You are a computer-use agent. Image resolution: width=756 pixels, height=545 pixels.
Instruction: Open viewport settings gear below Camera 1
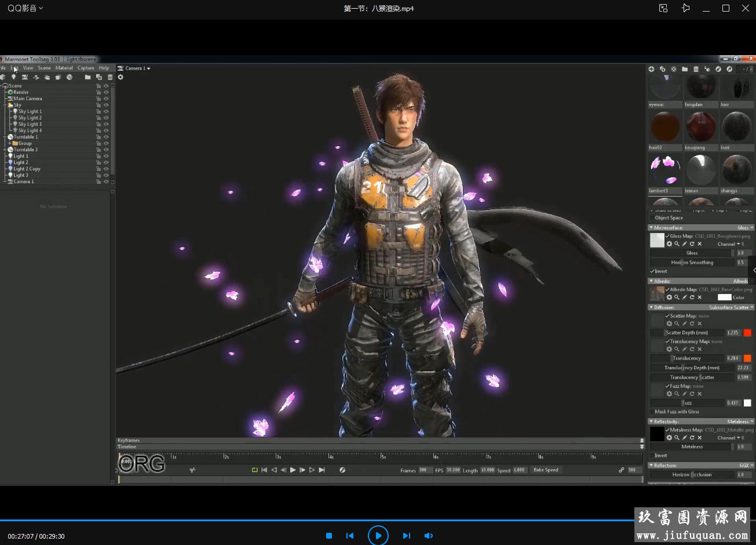(x=120, y=77)
